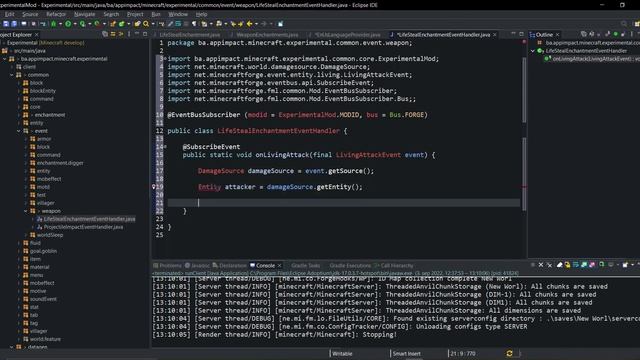
Task: Click the Save All toolbar icon
Action: (14, 24)
